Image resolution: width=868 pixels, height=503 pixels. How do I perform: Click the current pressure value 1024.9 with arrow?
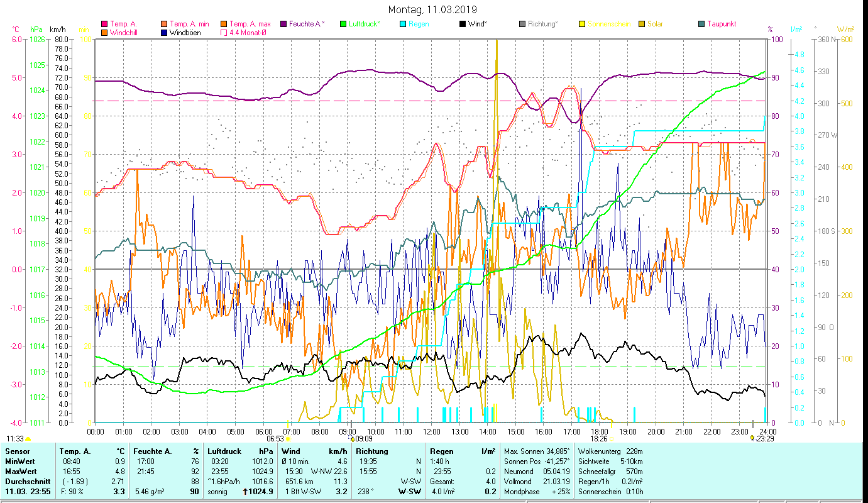click(x=259, y=491)
